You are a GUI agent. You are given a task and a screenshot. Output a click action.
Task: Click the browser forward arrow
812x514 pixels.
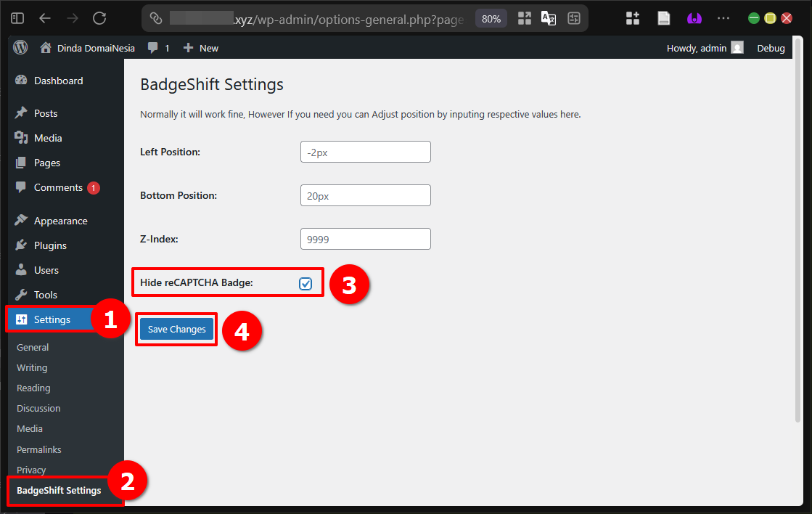click(73, 19)
